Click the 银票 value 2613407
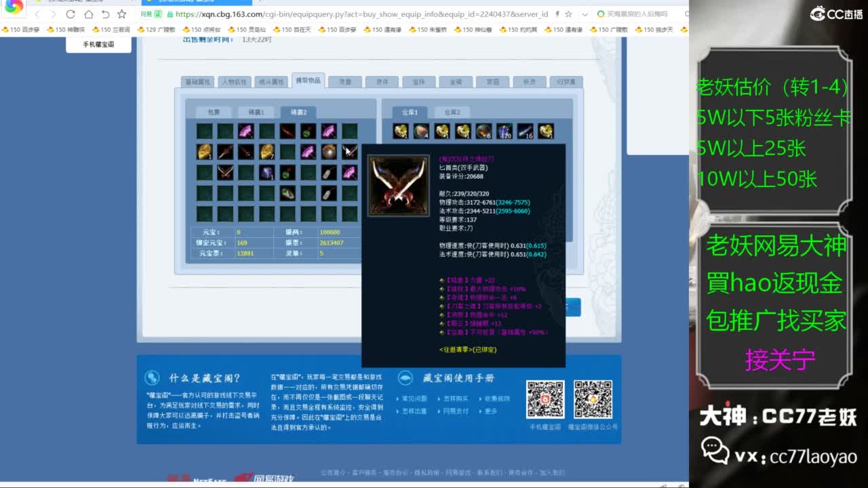 click(331, 243)
